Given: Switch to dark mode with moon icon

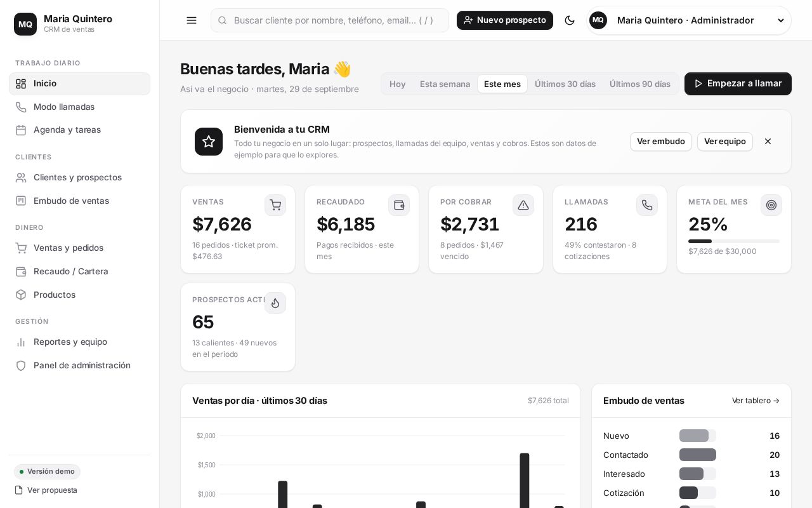Looking at the screenshot, I should pos(570,20).
